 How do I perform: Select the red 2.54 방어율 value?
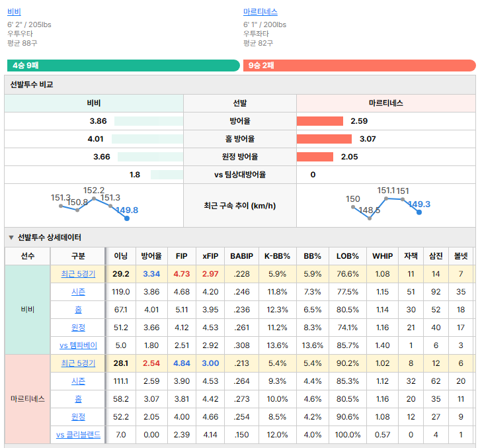coord(151,363)
